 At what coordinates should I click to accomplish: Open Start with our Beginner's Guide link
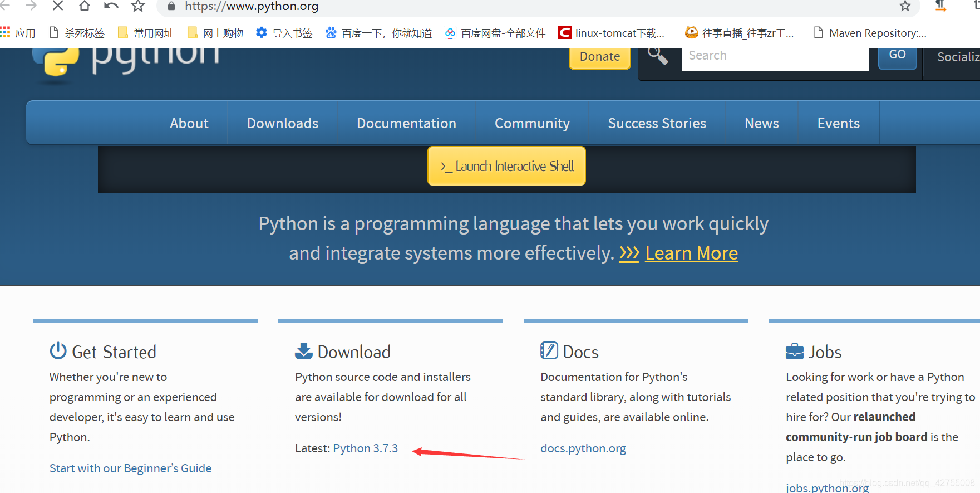(131, 468)
